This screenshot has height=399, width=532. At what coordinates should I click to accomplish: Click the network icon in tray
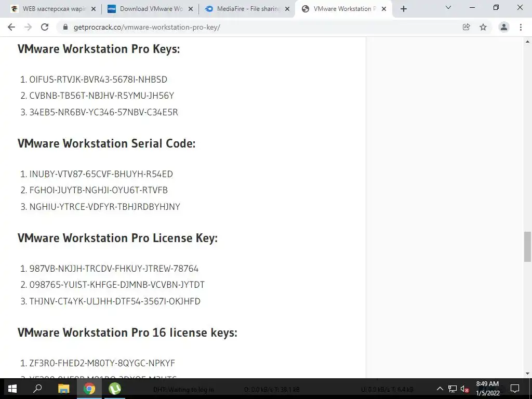pyautogui.click(x=453, y=389)
